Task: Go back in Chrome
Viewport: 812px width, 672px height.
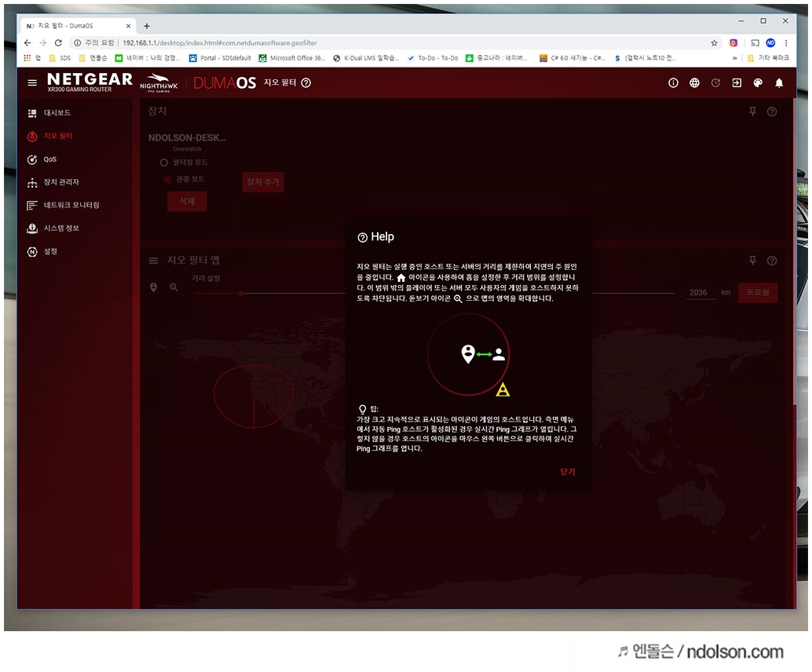Action: tap(27, 43)
